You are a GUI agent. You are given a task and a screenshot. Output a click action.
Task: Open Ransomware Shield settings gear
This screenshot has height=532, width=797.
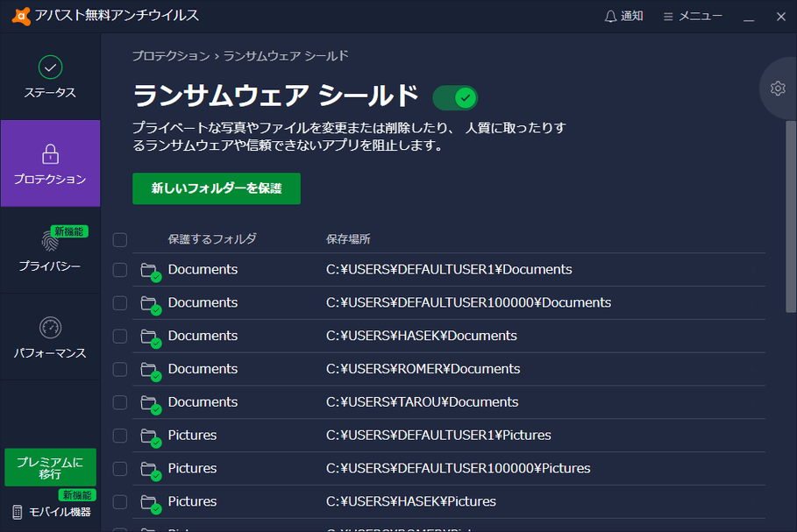[778, 89]
